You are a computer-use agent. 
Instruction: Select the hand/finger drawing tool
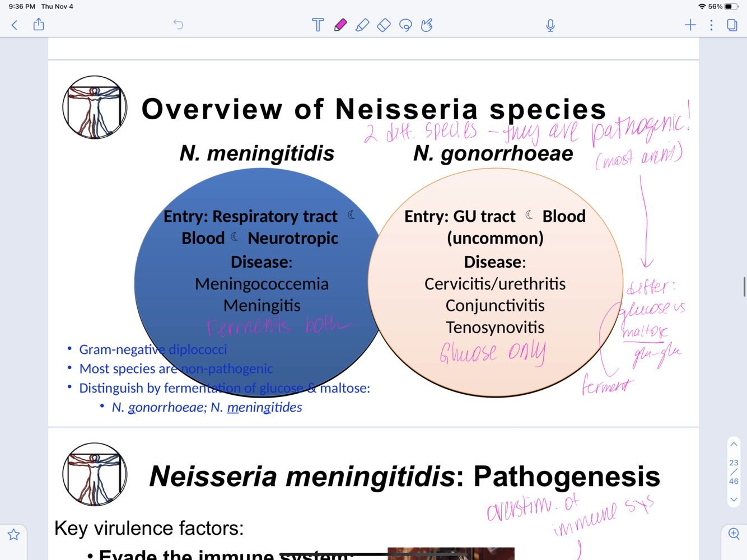427,25
